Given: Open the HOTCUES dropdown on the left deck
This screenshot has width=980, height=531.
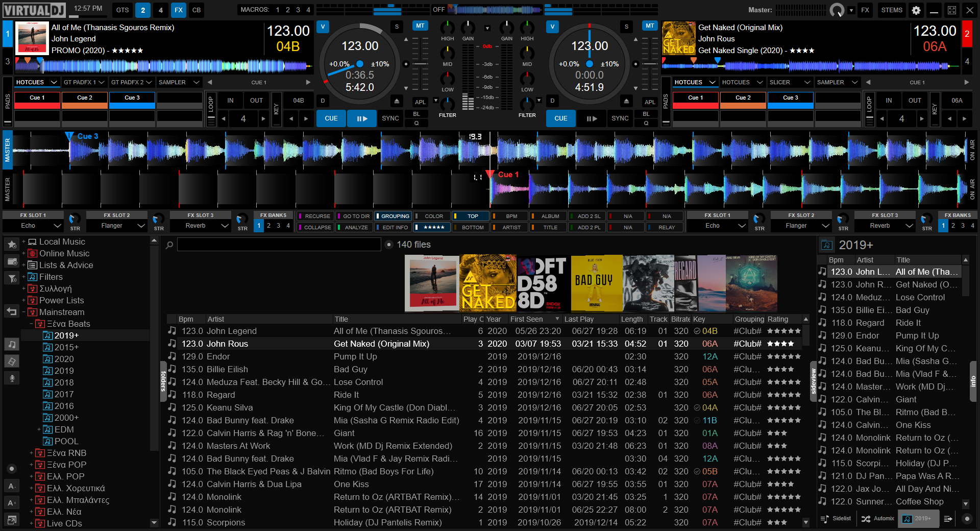Looking at the screenshot, I should [36, 82].
